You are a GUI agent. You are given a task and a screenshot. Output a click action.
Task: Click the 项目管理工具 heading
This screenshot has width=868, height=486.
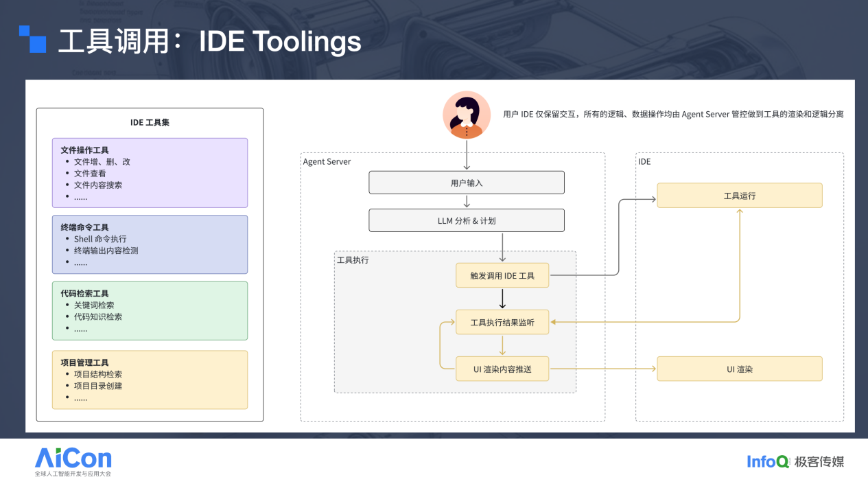coord(84,362)
